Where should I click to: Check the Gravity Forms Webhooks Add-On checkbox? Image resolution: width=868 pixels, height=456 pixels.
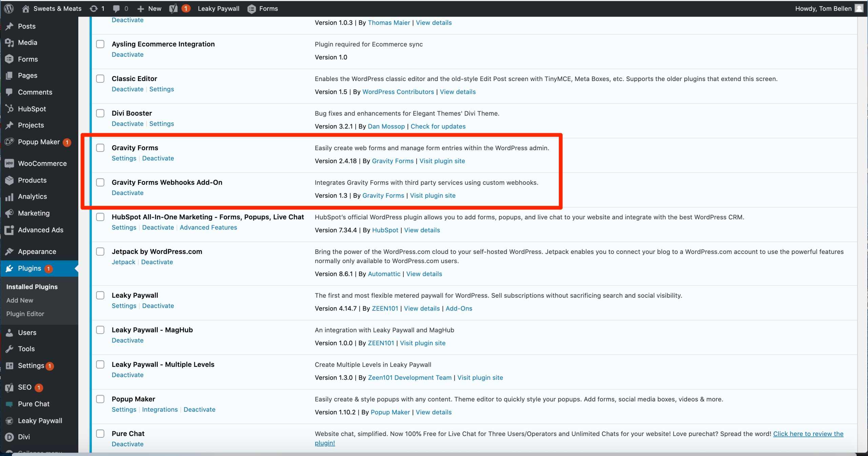[x=100, y=182]
